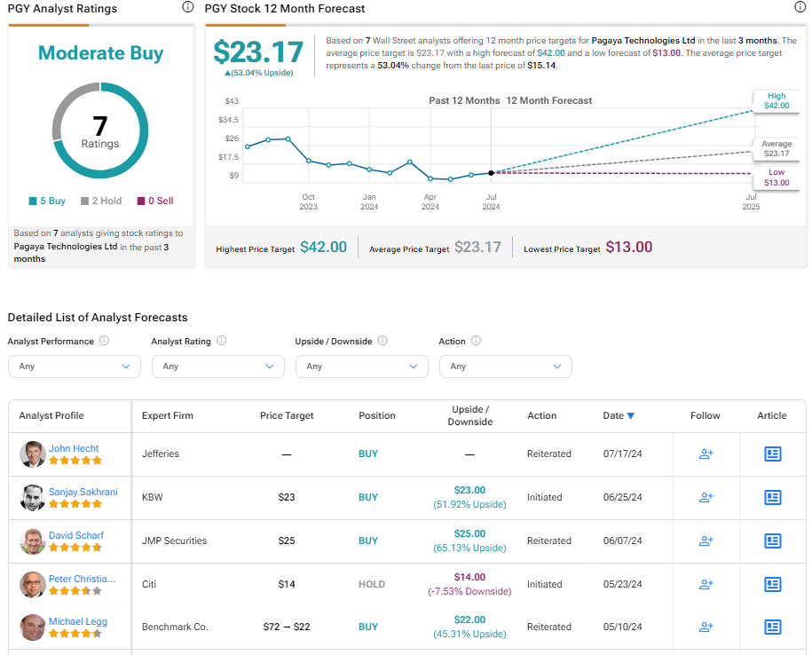
Task: Click the 7 Ratings donut chart center
Action: (100, 131)
